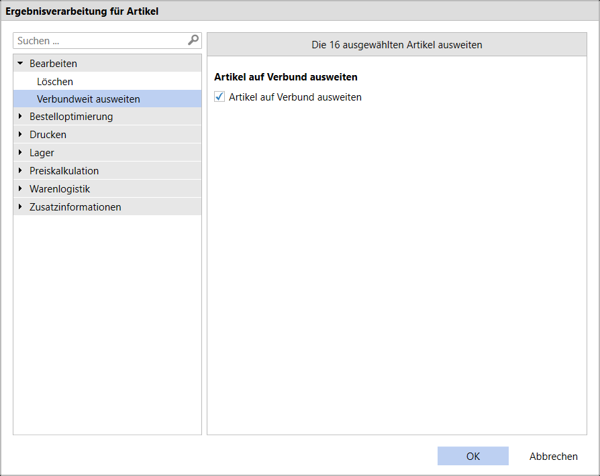Expand the Drucken section arrow
This screenshot has width=600, height=476.
(x=20, y=135)
